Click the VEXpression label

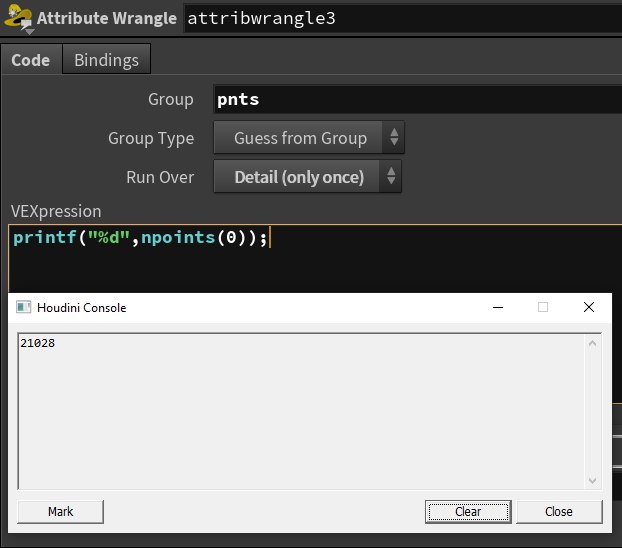click(x=56, y=212)
